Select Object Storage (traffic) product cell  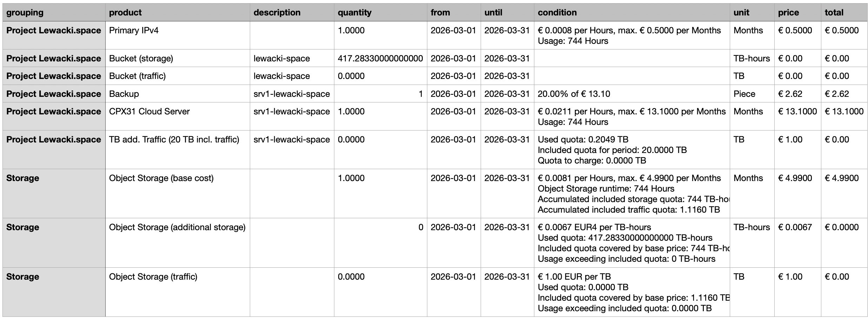pyautogui.click(x=178, y=292)
